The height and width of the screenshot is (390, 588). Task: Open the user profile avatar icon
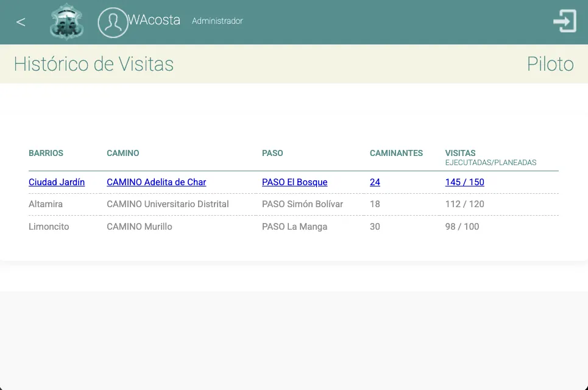113,23
